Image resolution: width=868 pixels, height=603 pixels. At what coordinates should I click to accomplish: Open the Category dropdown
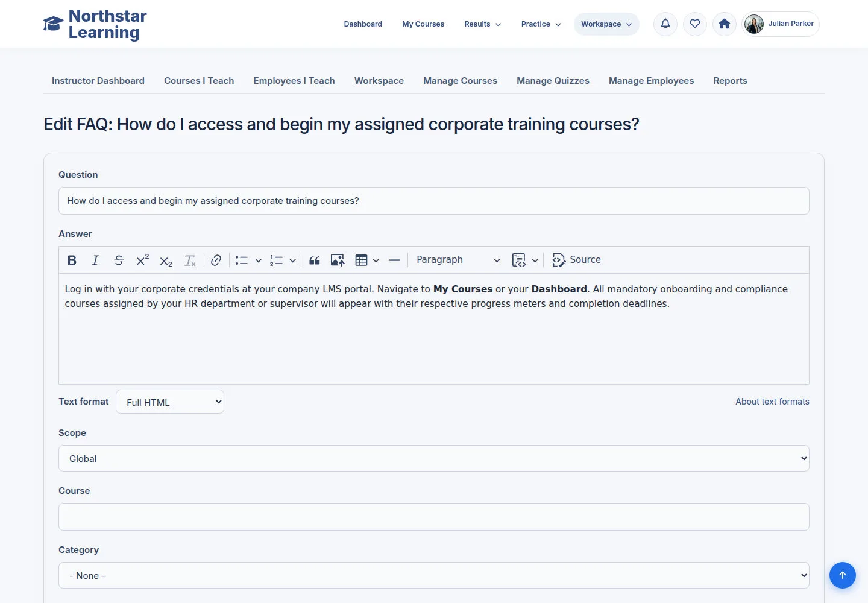tap(434, 575)
